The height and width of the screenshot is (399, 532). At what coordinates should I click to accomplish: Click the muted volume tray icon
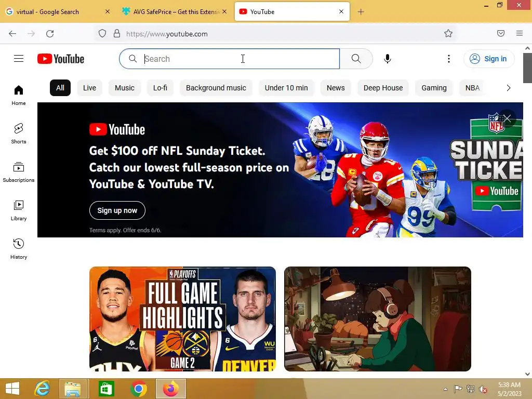(x=483, y=389)
